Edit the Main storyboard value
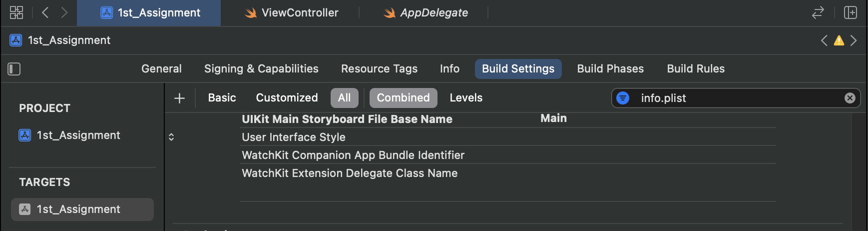 pos(553,118)
